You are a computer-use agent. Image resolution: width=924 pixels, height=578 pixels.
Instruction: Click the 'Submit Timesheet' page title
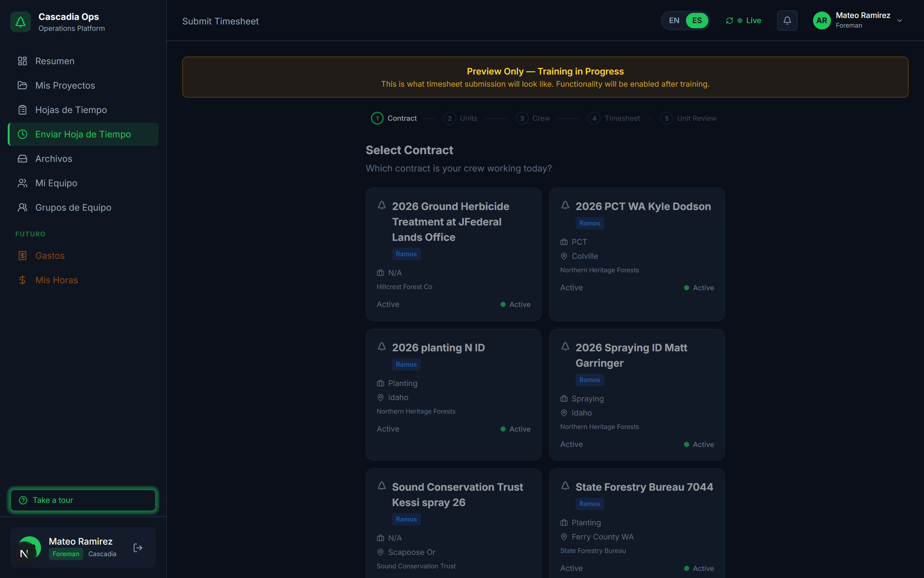click(x=220, y=22)
